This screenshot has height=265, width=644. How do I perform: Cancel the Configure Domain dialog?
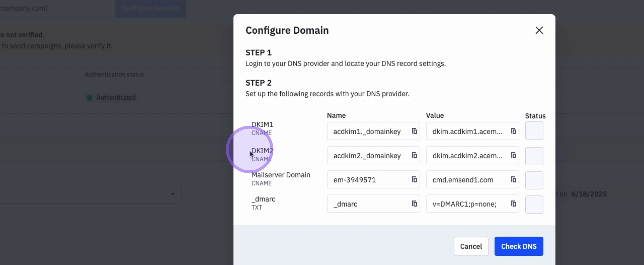(x=471, y=246)
